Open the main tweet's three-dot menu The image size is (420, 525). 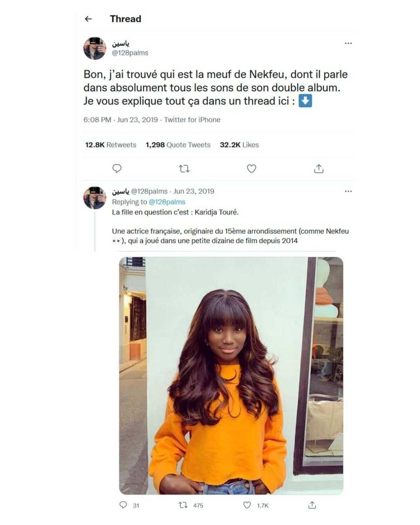[348, 43]
